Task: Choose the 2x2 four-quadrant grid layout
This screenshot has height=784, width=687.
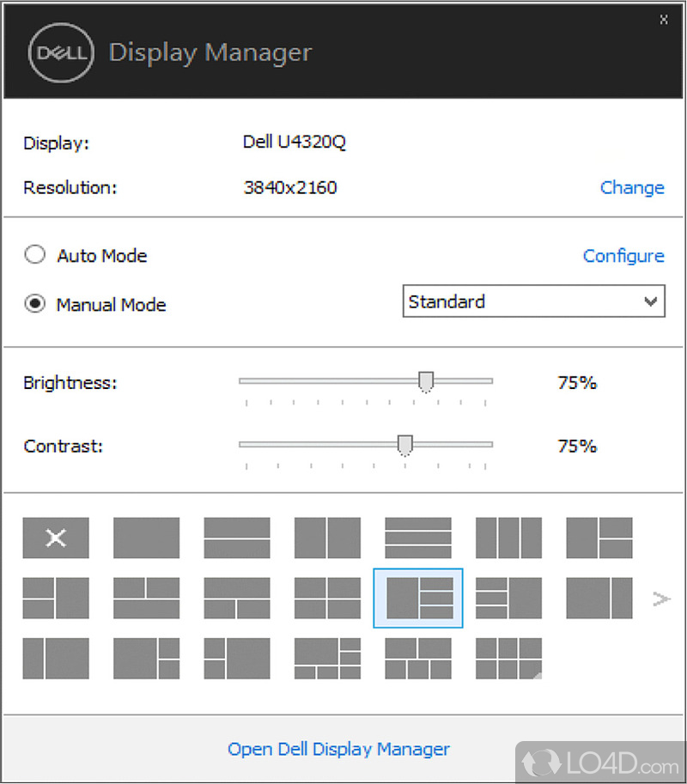Action: coord(327,599)
